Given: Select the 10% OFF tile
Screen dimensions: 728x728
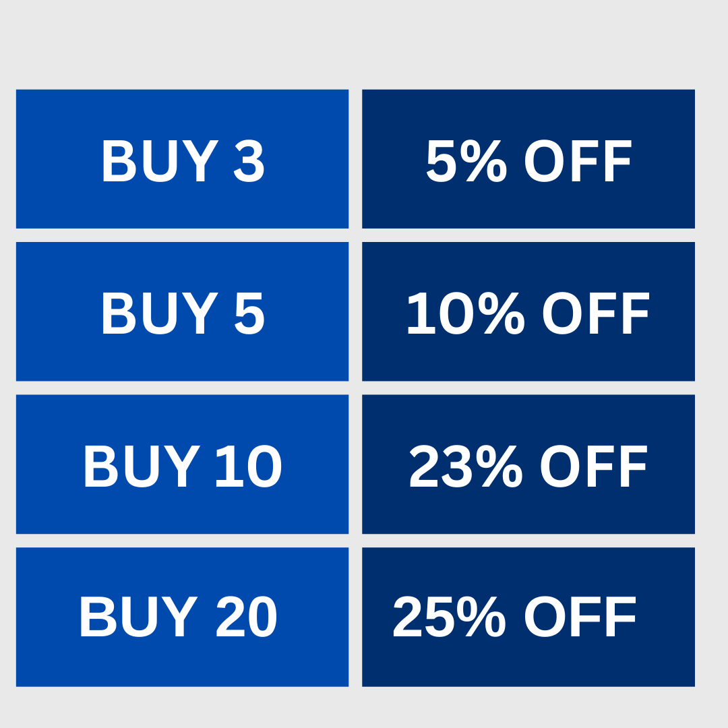Looking at the screenshot, I should pos(528,311).
